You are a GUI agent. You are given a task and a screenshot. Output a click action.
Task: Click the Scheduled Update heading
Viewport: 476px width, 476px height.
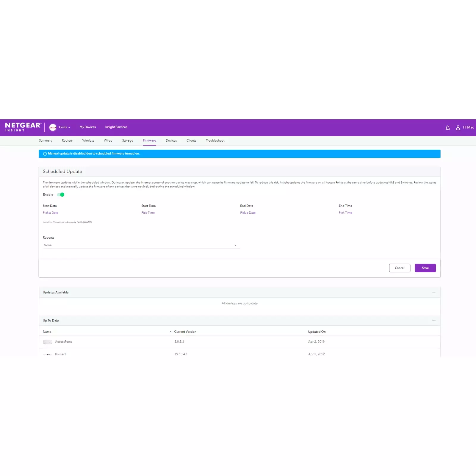(x=62, y=172)
